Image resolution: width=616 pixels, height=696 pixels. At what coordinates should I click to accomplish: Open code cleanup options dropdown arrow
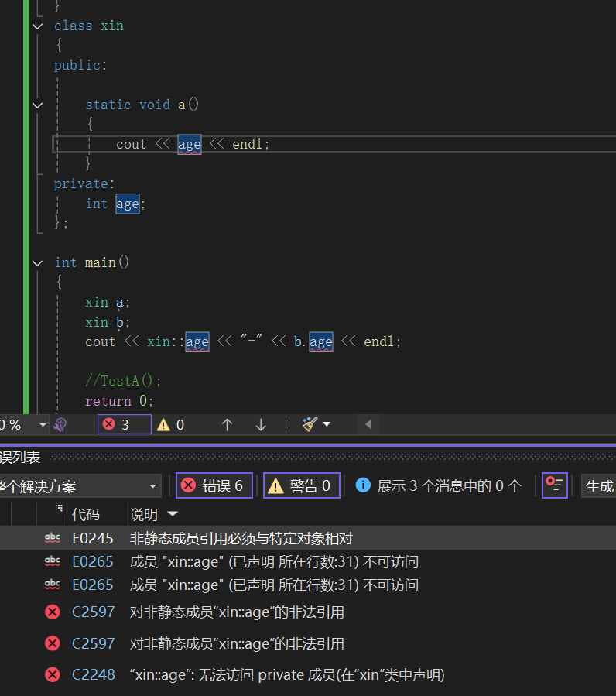tap(327, 424)
